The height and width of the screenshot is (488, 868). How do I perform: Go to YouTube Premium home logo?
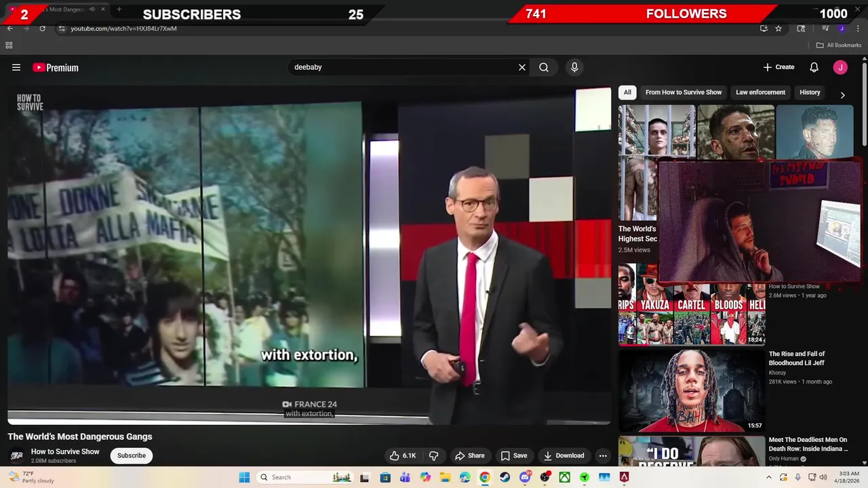56,67
